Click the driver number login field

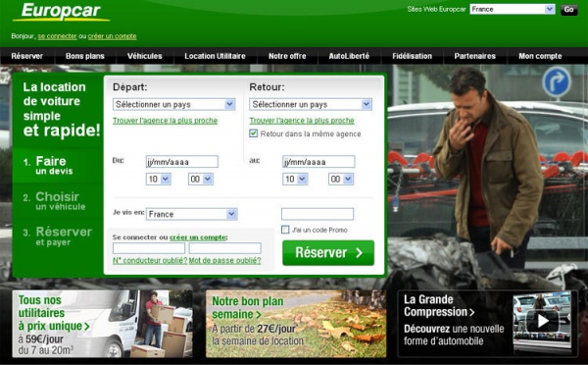click(x=149, y=248)
